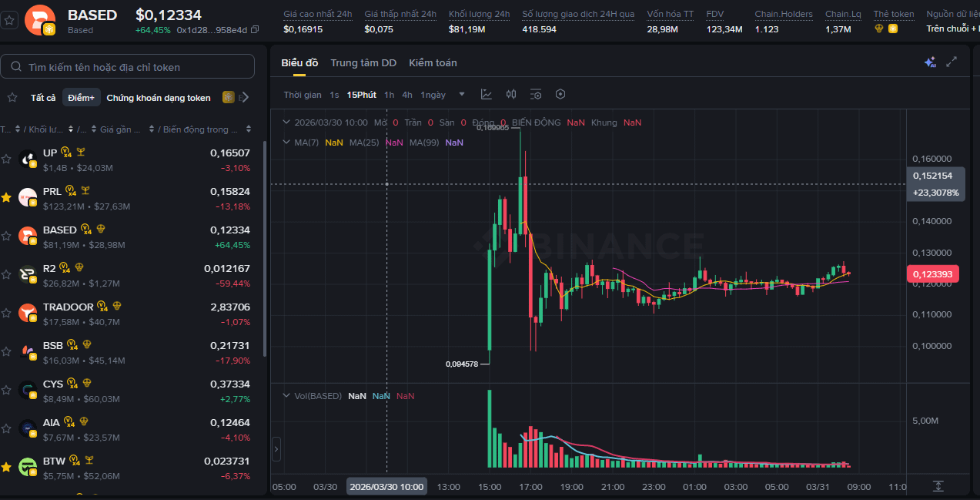
Task: Set chart interval to 4h
Action: (407, 95)
